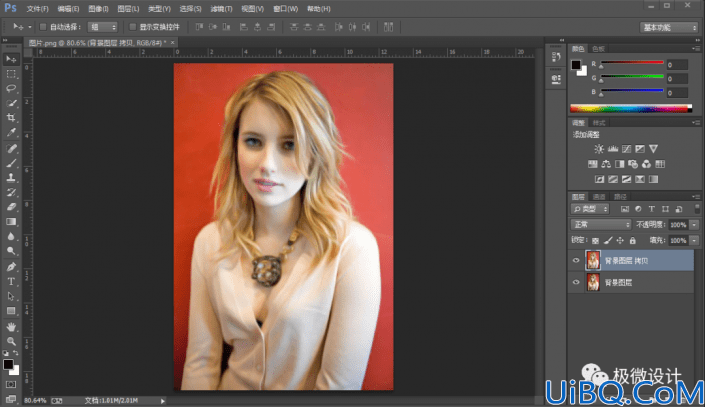Image resolution: width=705 pixels, height=407 pixels.
Task: Open the 图层(L) menu
Action: coord(128,9)
